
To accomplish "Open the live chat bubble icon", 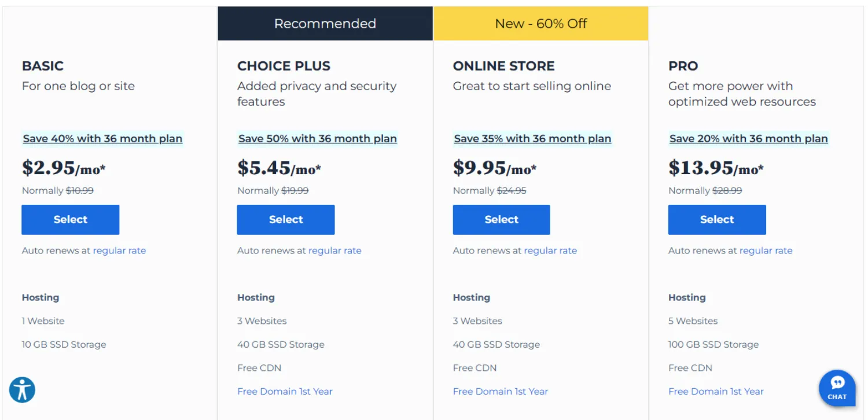I will [837, 388].
